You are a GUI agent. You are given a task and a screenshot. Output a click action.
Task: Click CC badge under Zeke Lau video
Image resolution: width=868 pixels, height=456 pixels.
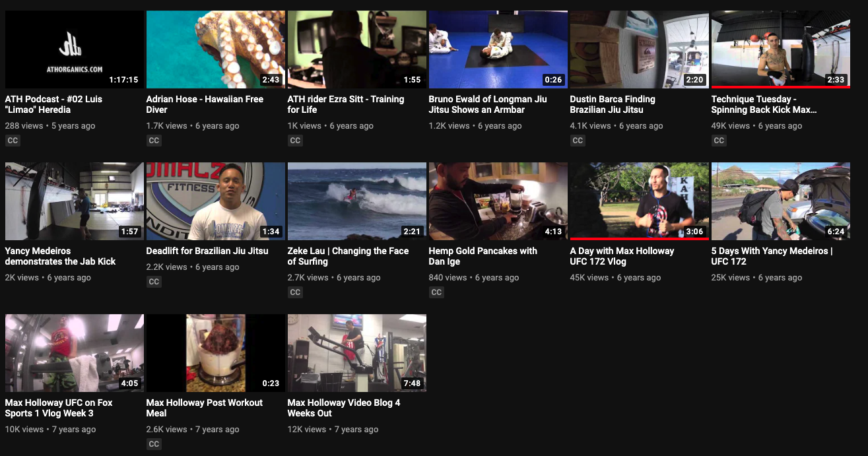point(295,292)
